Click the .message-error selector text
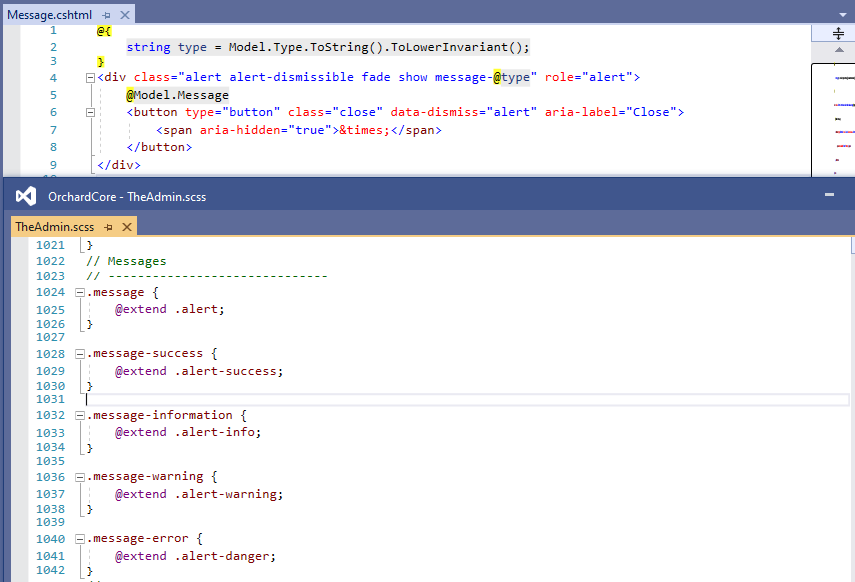 (137, 538)
